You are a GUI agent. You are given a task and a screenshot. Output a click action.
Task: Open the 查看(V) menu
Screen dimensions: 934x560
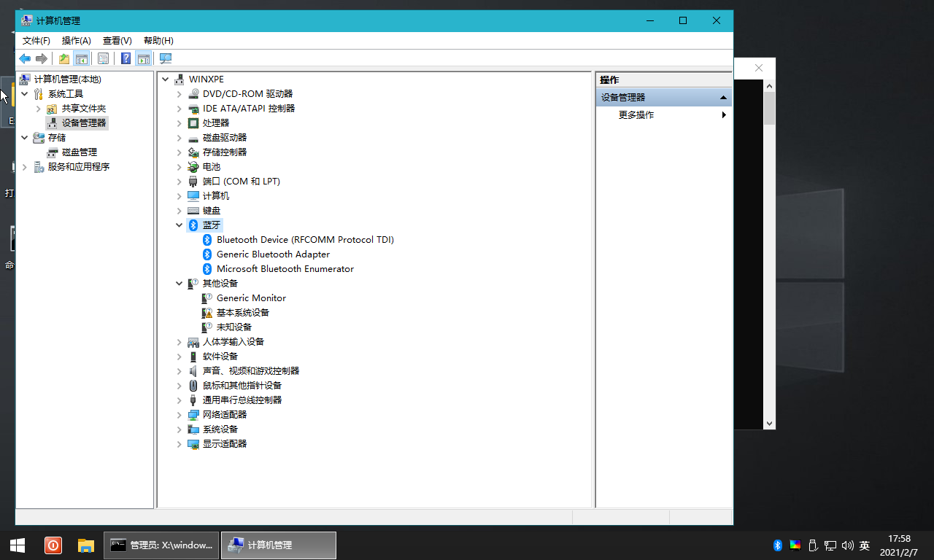117,41
